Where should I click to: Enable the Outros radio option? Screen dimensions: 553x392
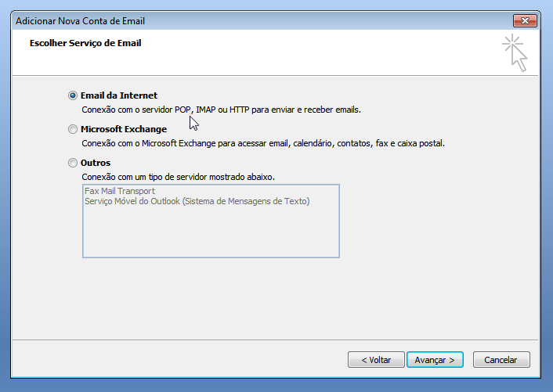coord(73,163)
